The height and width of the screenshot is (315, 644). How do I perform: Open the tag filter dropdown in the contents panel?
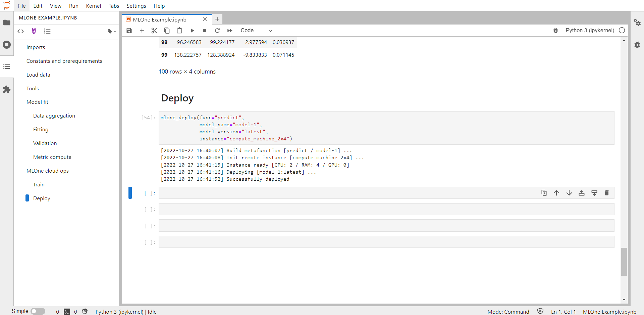[x=111, y=31]
